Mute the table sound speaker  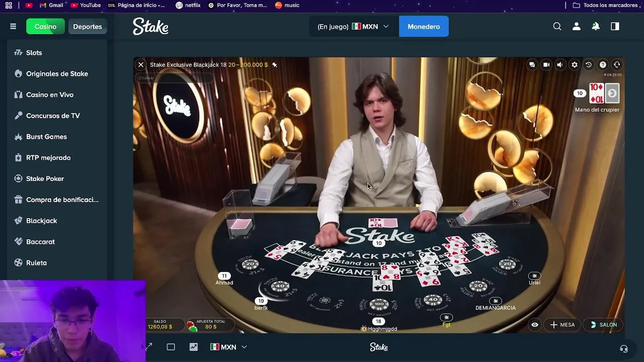point(560,65)
